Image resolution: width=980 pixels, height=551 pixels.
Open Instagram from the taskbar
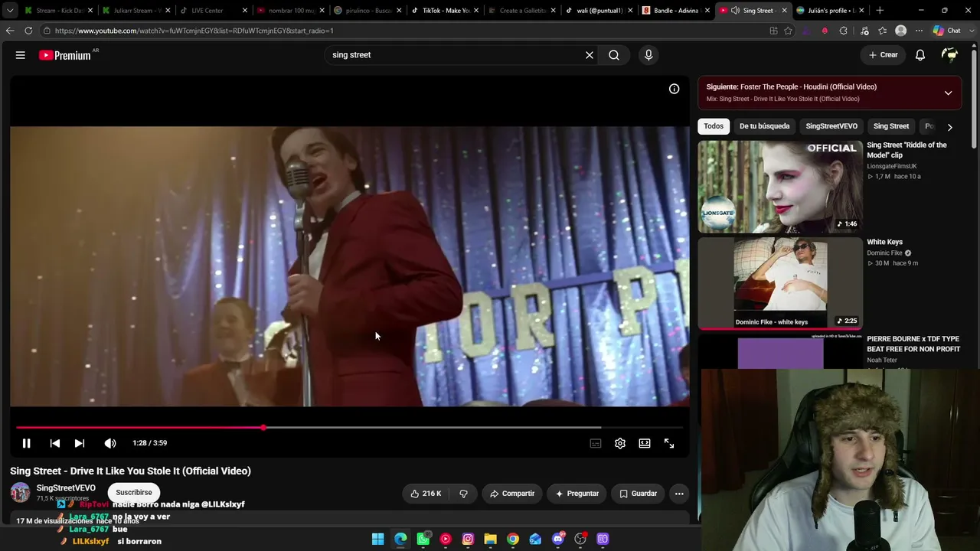[468, 539]
